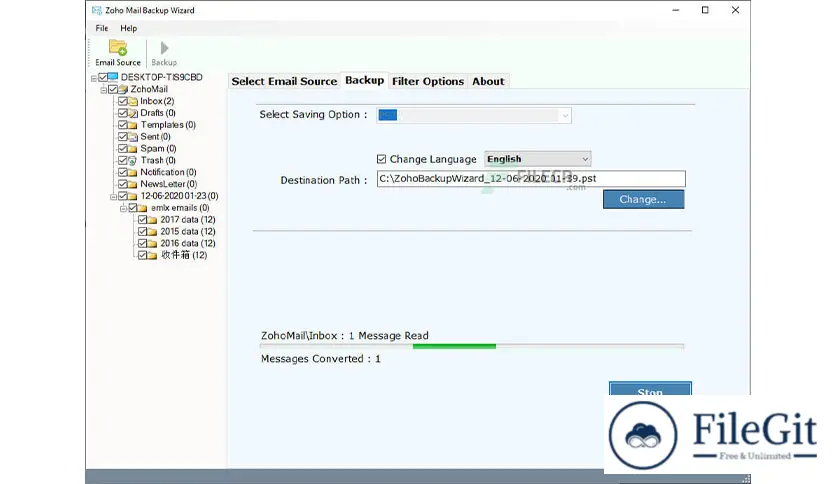
Task: Click the emlx emails folder icon
Action: tap(142, 208)
